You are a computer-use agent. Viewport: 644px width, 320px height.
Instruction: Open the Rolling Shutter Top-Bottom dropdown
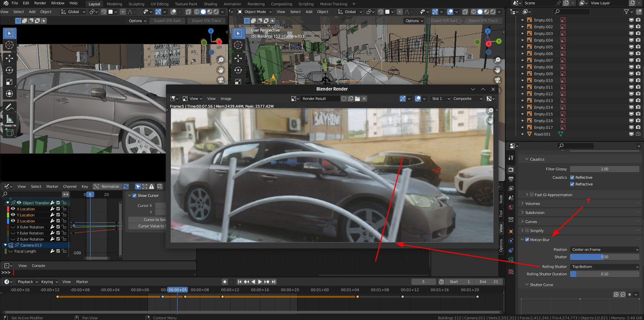pos(605,267)
